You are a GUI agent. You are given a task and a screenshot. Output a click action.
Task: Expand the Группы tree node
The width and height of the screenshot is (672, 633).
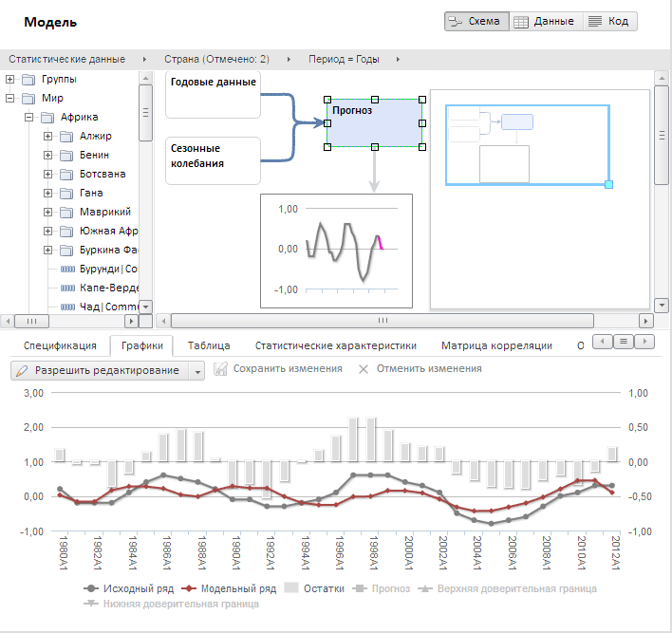(10, 80)
